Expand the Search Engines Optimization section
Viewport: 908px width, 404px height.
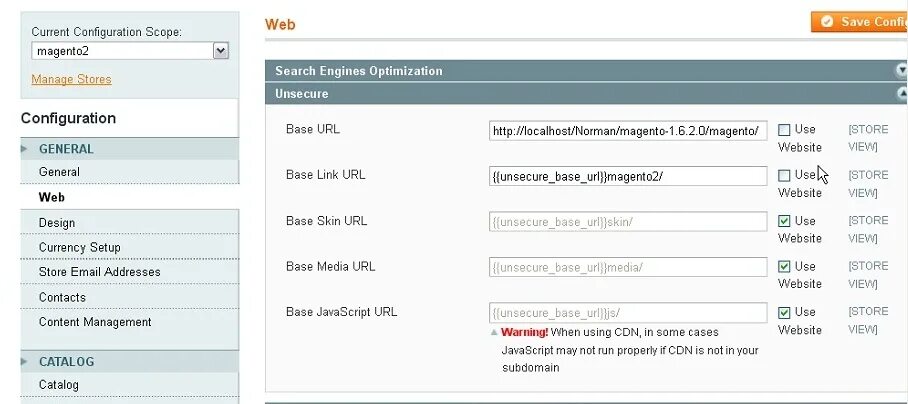coord(586,71)
